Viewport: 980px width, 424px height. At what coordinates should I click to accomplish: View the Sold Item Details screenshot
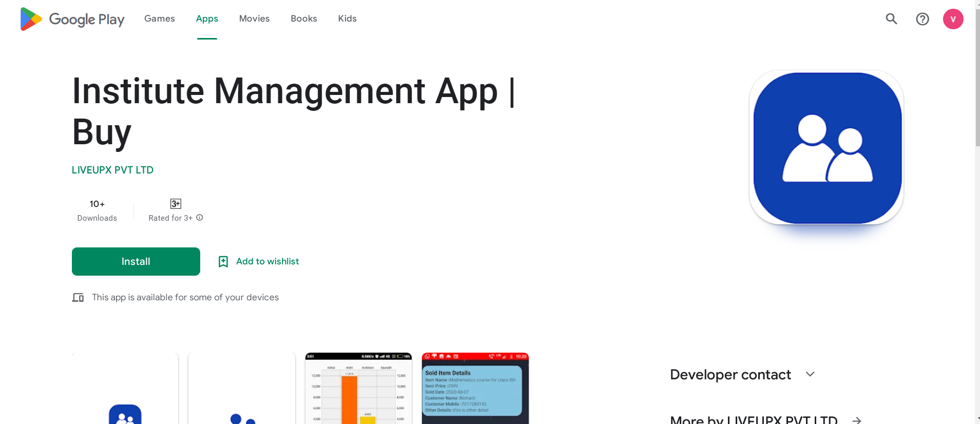point(475,389)
